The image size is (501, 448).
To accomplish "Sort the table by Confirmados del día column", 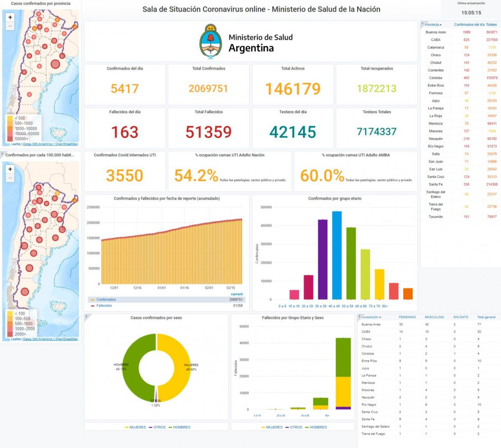I will click(x=469, y=24).
